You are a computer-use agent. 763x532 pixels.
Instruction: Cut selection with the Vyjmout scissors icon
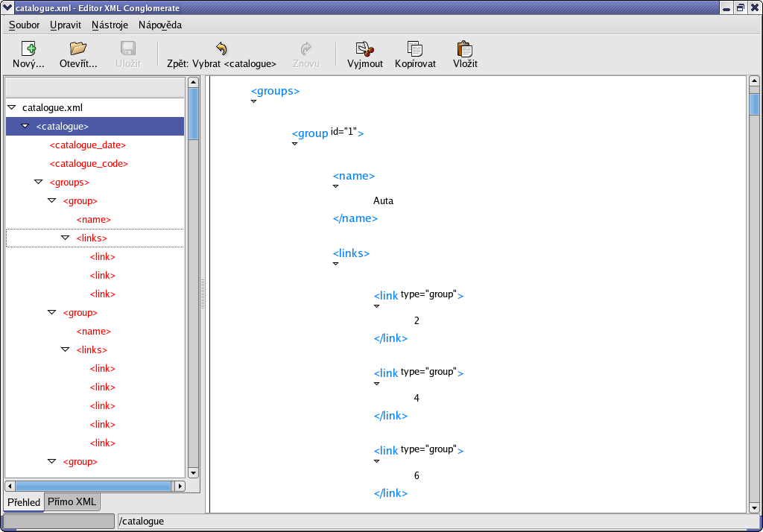364,49
